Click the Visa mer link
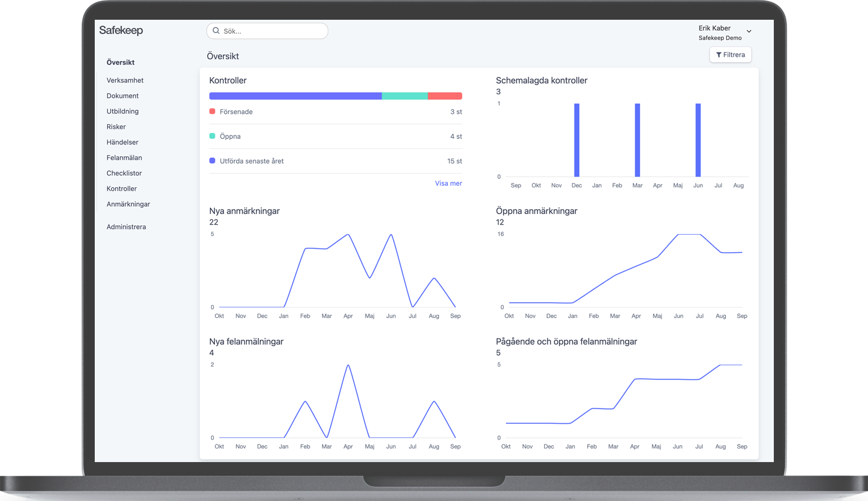 [x=448, y=183]
